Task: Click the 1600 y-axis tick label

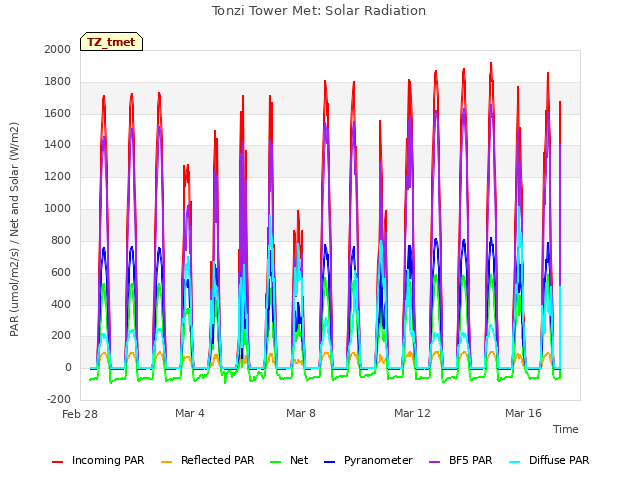Action: [58, 113]
